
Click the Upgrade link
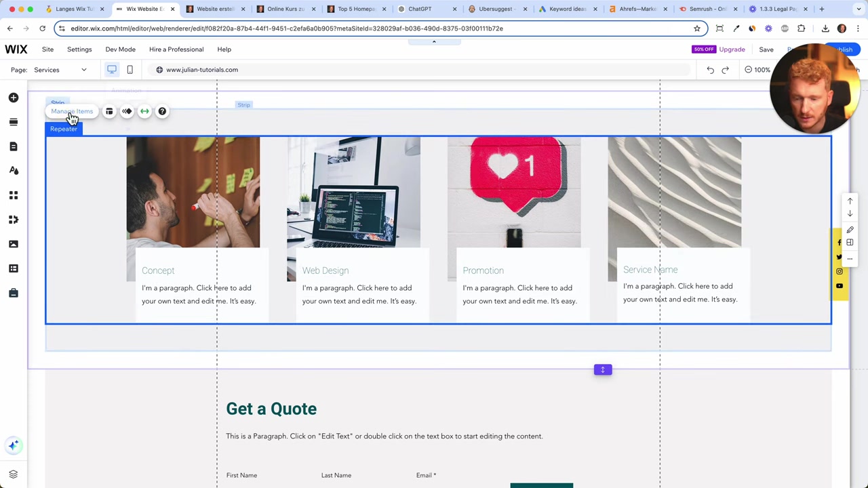pos(732,49)
